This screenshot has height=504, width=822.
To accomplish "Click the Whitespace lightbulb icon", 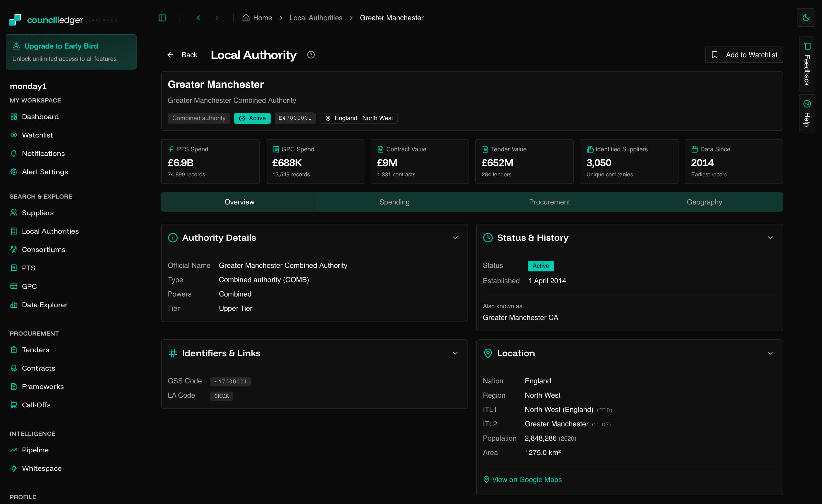I will [14, 468].
